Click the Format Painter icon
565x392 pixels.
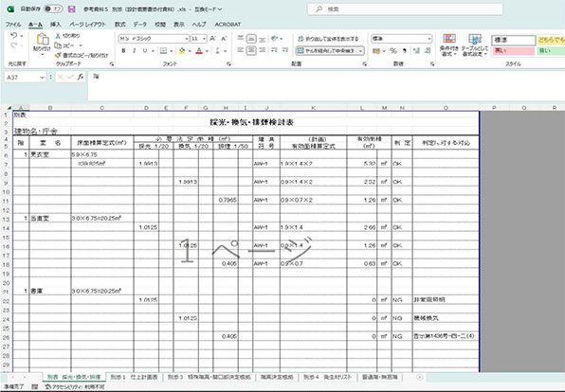58,56
